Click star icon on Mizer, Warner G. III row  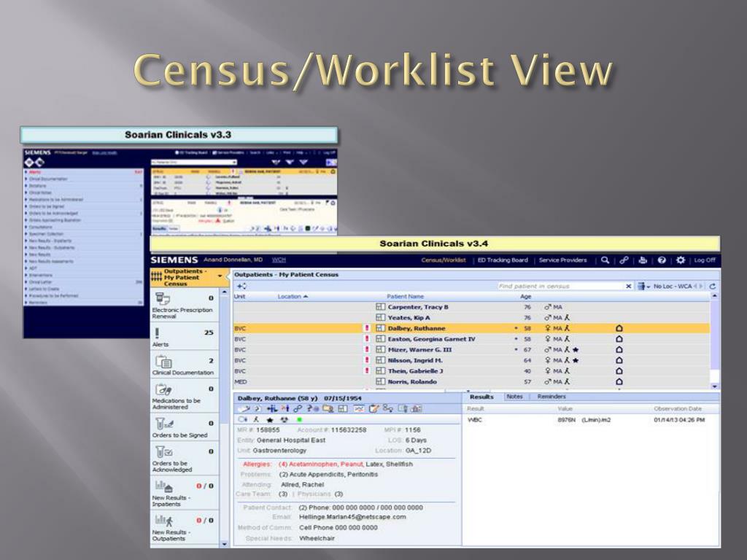[576, 349]
